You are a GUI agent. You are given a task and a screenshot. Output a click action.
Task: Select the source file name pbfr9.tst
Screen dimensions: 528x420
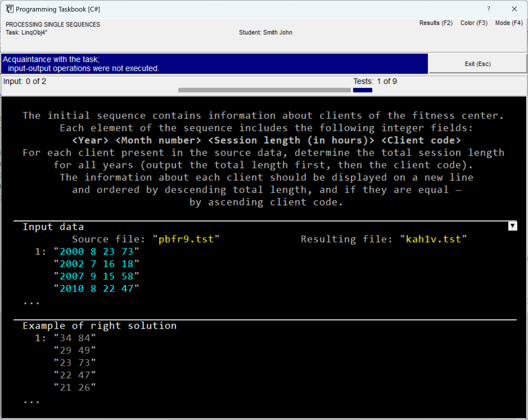click(186, 239)
